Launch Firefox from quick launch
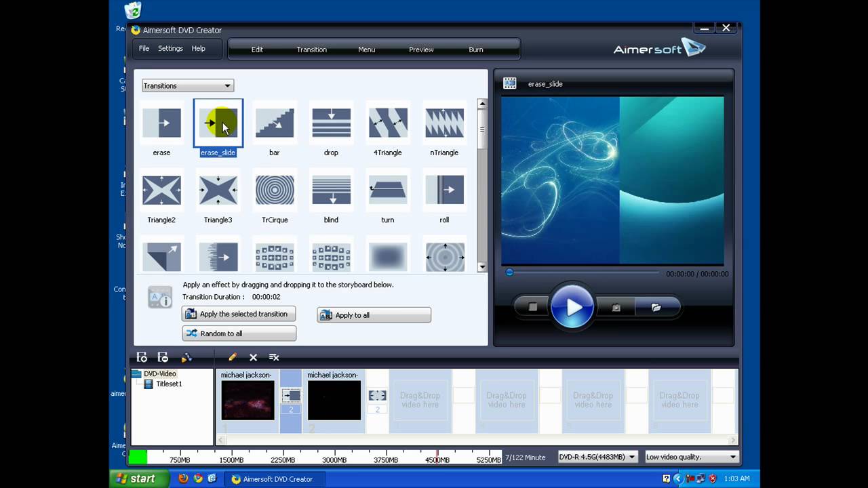The image size is (868, 488). tap(183, 479)
